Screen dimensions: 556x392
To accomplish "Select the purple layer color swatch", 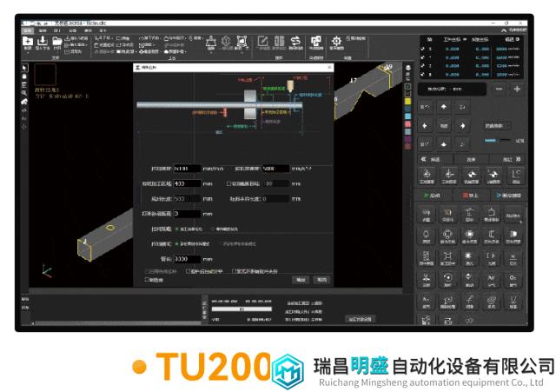I will [407, 139].
